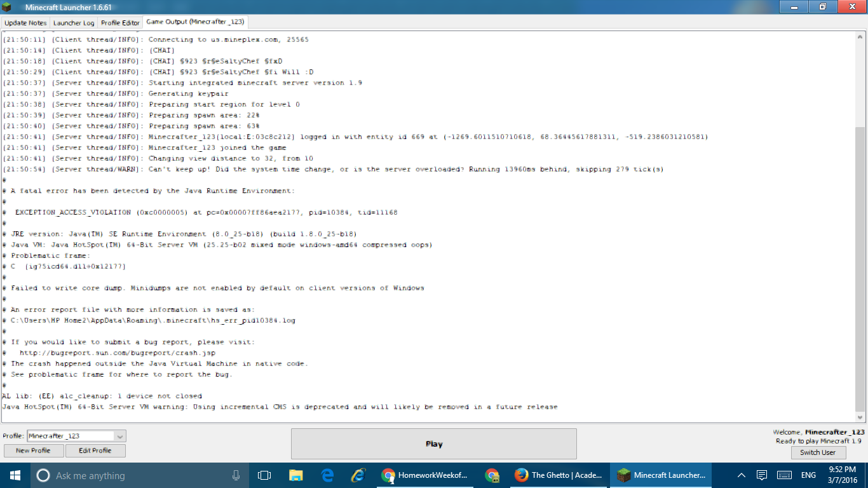Screen dimensions: 868x488
Task: Click the 'Preparing spawn area: 22%' line
Action: (131, 115)
